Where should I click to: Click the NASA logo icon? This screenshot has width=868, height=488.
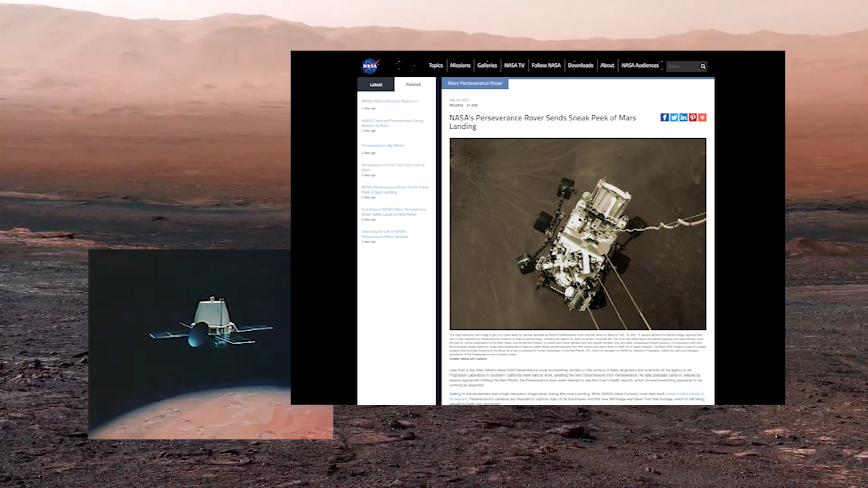pos(370,66)
